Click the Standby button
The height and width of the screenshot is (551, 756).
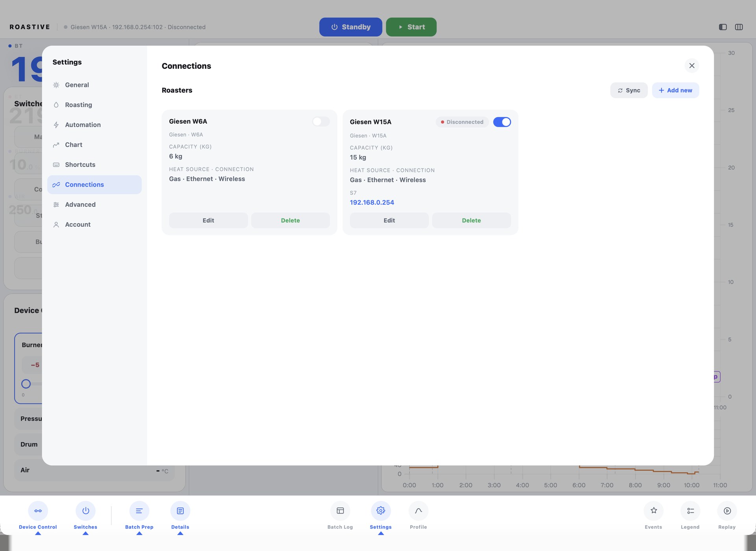[x=350, y=27]
